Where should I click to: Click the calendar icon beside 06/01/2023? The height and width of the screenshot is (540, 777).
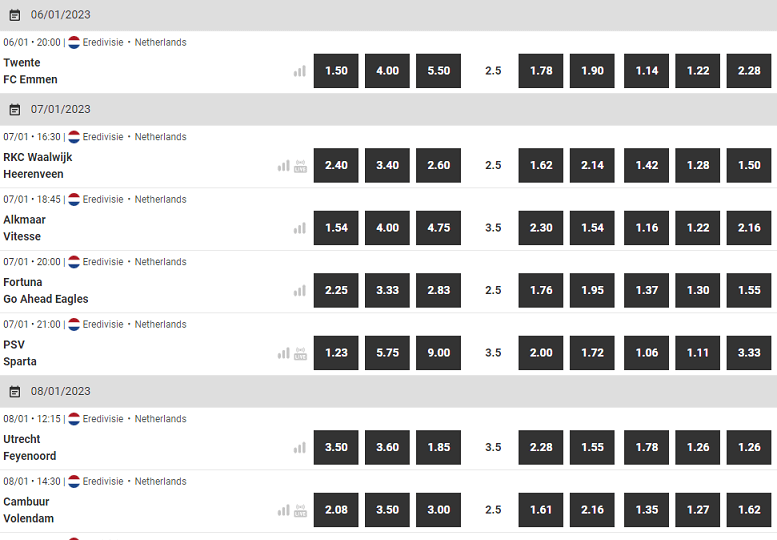pyautogui.click(x=15, y=15)
